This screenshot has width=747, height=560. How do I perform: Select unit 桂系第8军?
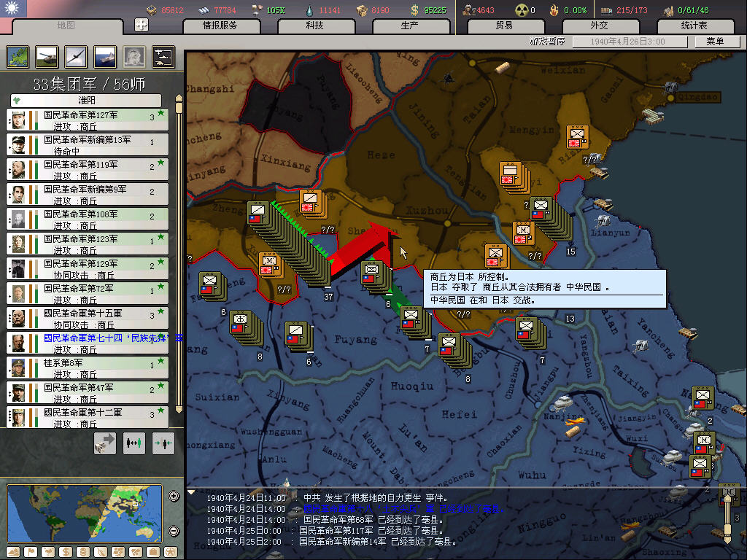[x=88, y=367]
